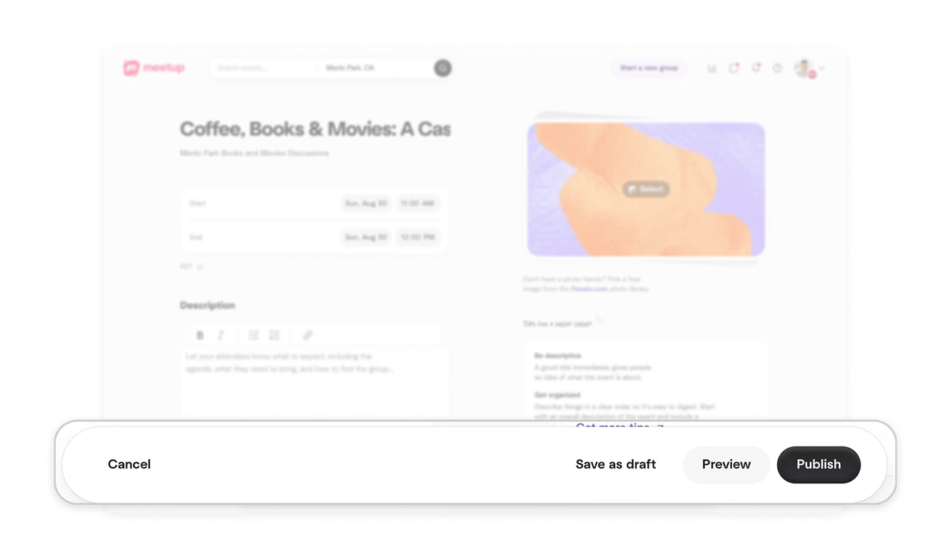Edit the event title Coffee, Books & Movies
951x560 pixels.
(x=315, y=129)
